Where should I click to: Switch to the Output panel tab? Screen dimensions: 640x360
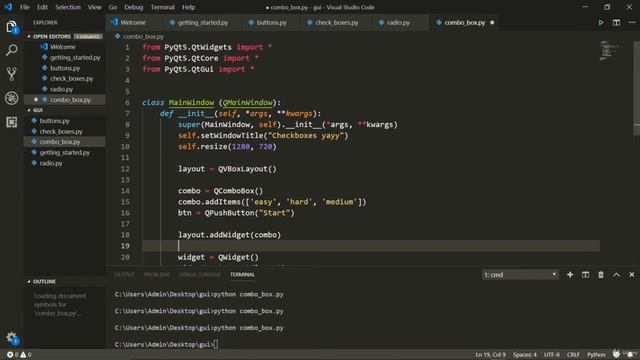click(x=124, y=275)
